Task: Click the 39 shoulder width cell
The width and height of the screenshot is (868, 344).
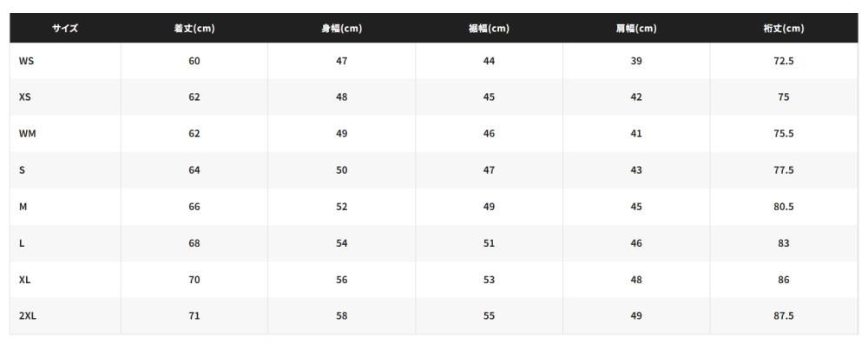Action: click(636, 61)
